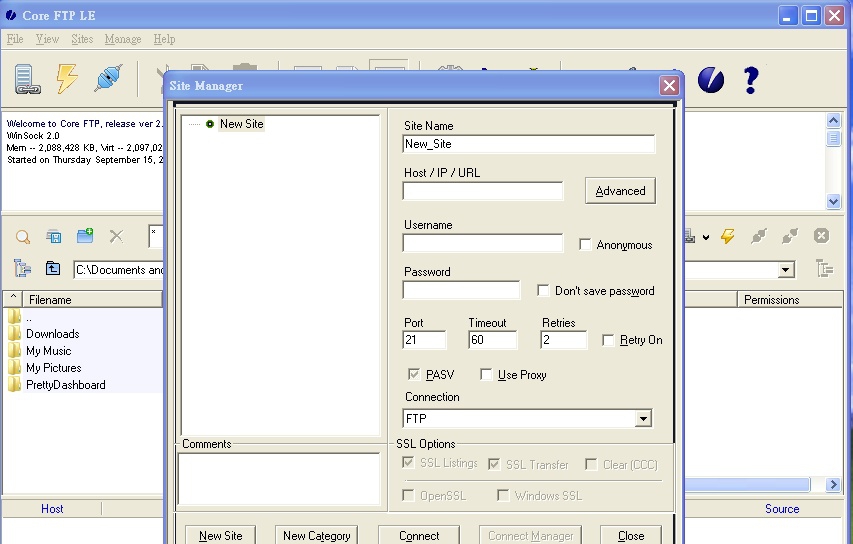Screen dimensions: 853x544
Task: Go up one local directory icon
Action: pos(53,268)
